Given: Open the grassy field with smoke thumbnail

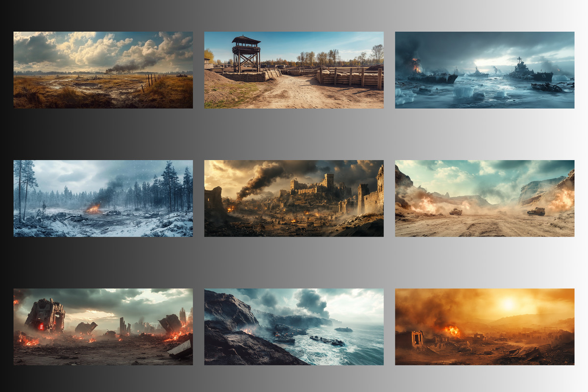Looking at the screenshot, I should click(x=103, y=70).
